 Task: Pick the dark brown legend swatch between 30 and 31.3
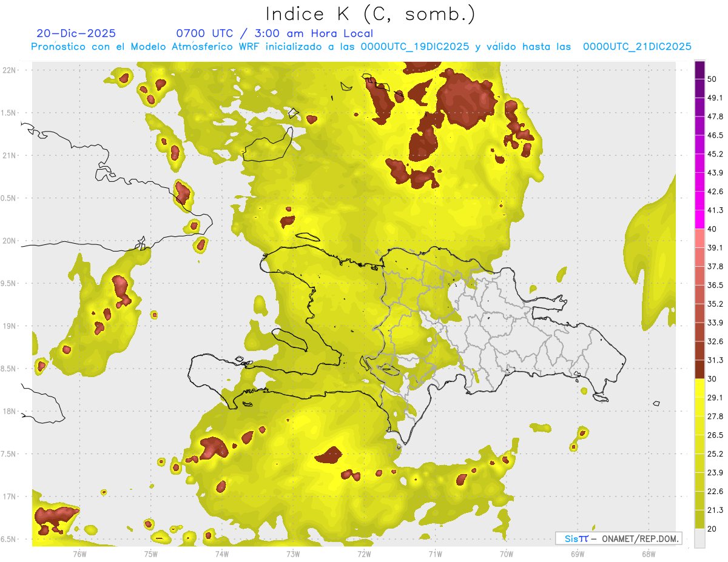pos(700,370)
